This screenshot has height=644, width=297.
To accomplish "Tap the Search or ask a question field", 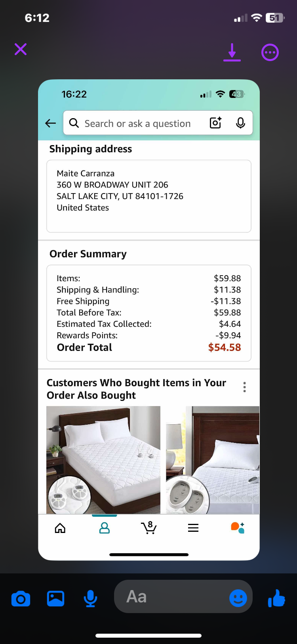I will click(137, 123).
